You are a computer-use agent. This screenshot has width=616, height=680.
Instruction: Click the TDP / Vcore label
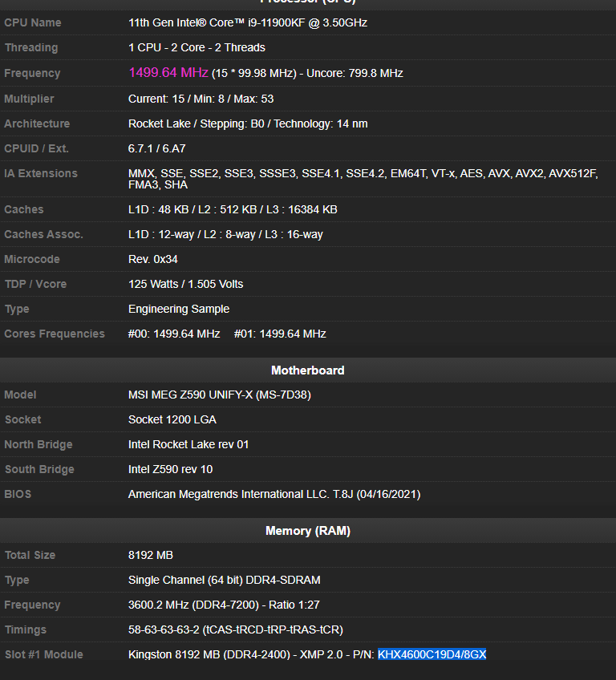click(35, 284)
